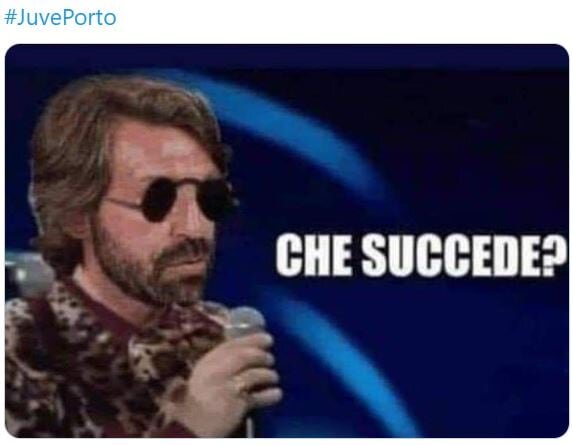Click the word 'SUCCEDE?' in the caption
Viewport: 573px width, 445px height.
click(464, 255)
